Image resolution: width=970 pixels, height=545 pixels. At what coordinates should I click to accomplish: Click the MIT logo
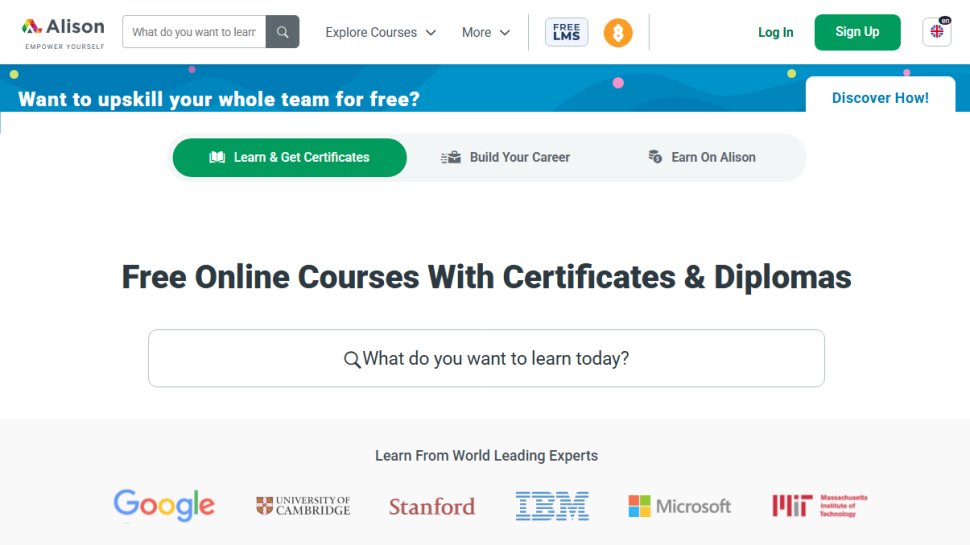coord(820,505)
